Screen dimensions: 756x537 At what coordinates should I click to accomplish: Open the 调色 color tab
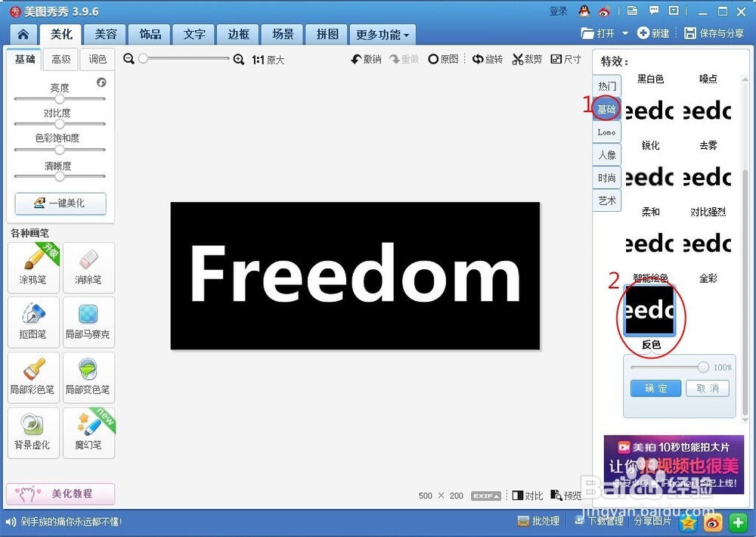click(x=98, y=59)
